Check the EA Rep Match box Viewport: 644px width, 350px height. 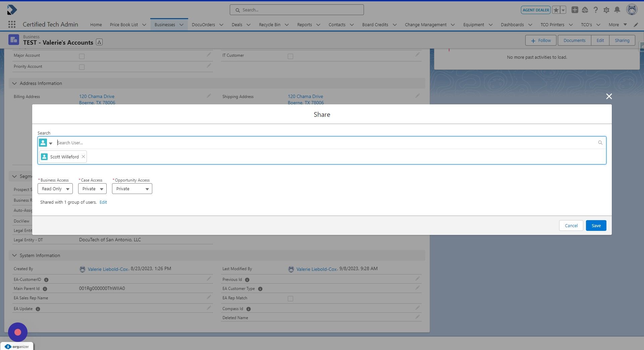[x=290, y=298]
